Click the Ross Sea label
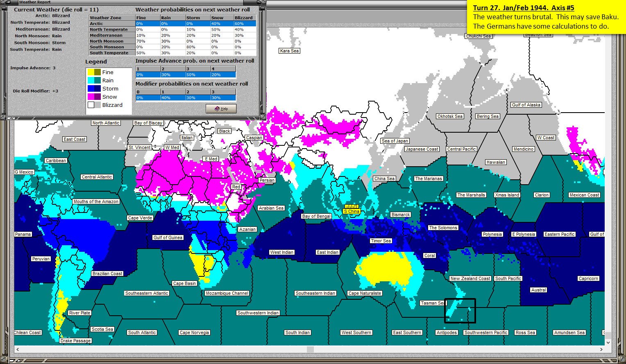This screenshot has width=626, height=364. point(525,332)
